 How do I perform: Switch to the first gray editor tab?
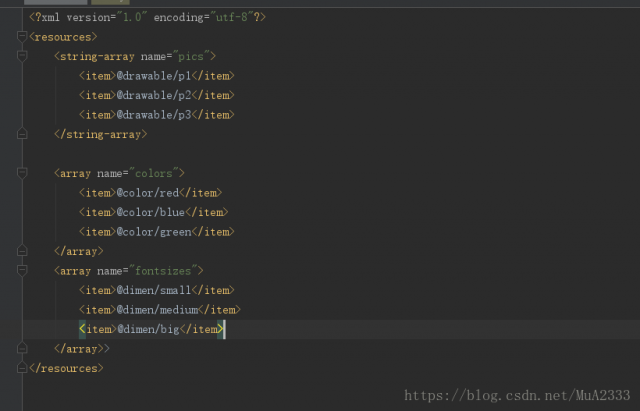click(x=54, y=3)
